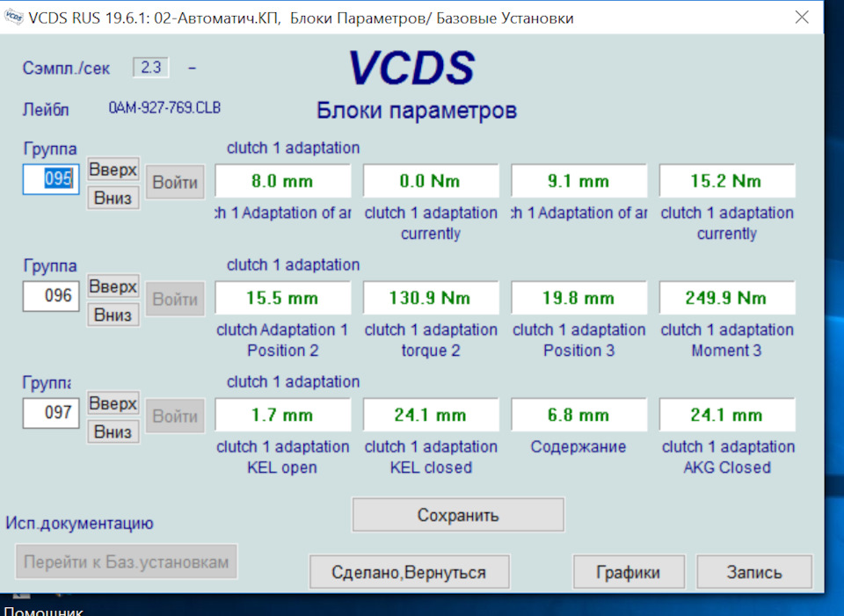Click the Содержание label
The height and width of the screenshot is (616, 844).
578,446
